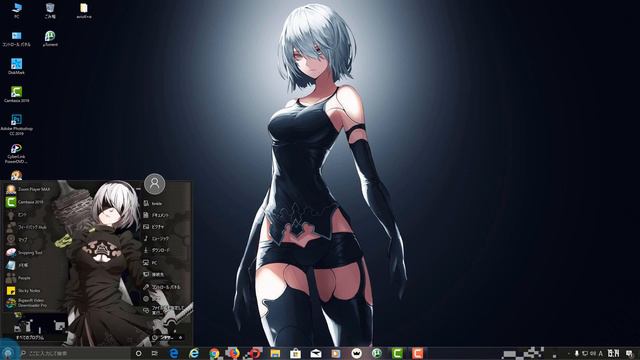The image size is (640, 360).
Task: Open the volume icon in system tray
Action: click(x=592, y=353)
